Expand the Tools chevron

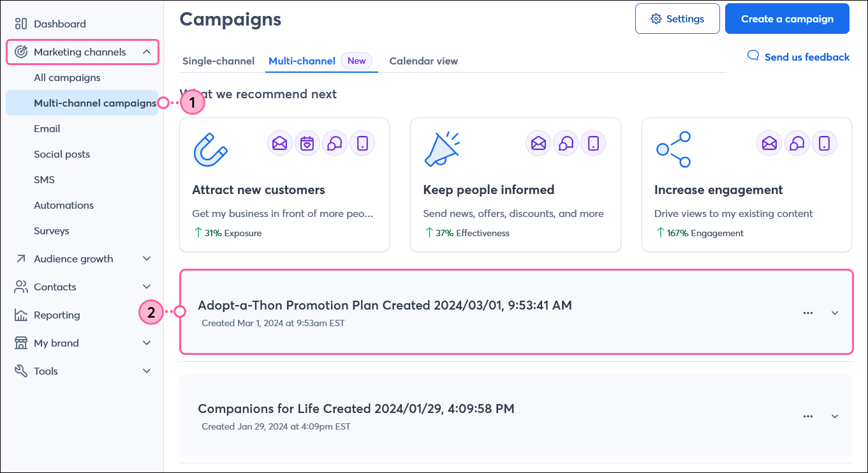click(147, 371)
